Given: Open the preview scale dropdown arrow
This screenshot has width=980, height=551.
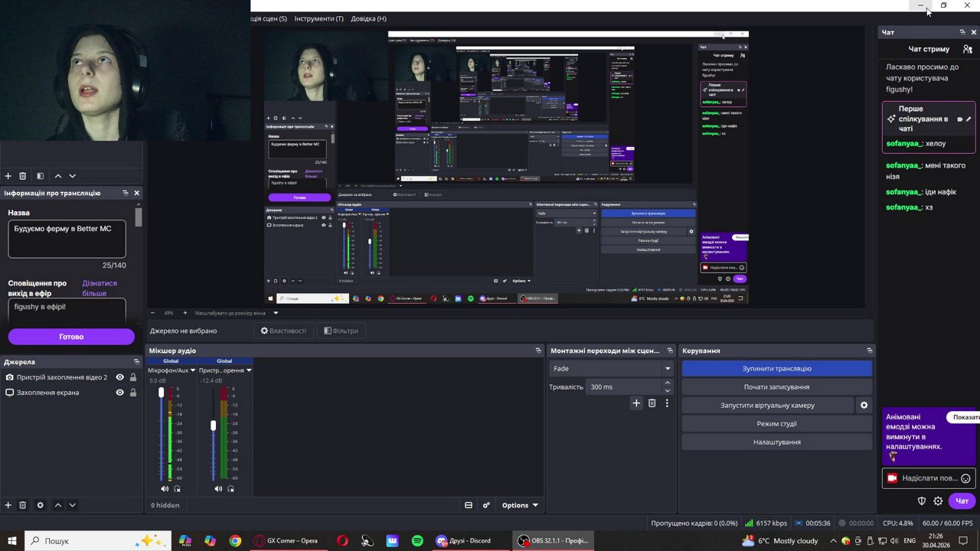Looking at the screenshot, I should click(276, 313).
